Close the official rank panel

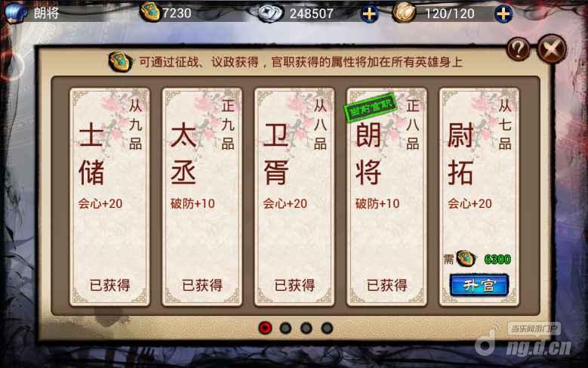click(x=552, y=49)
